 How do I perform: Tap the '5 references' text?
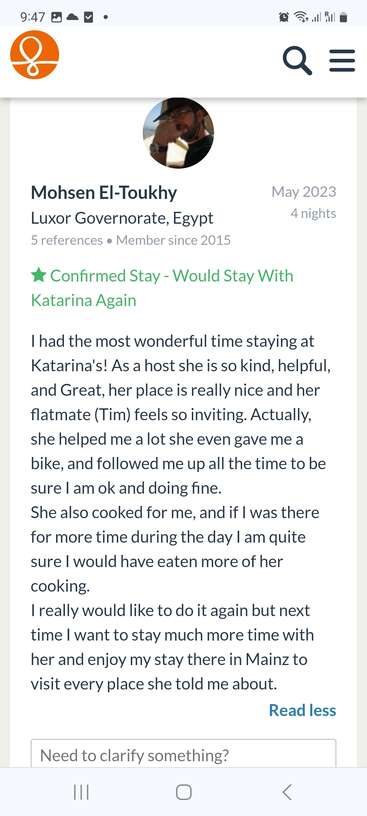[67, 240]
